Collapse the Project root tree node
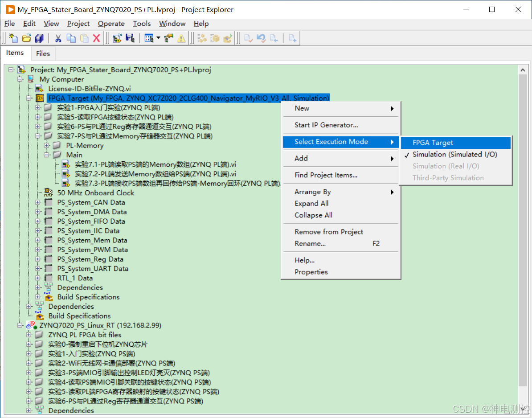Image resolution: width=532 pixels, height=418 pixels. click(11, 70)
